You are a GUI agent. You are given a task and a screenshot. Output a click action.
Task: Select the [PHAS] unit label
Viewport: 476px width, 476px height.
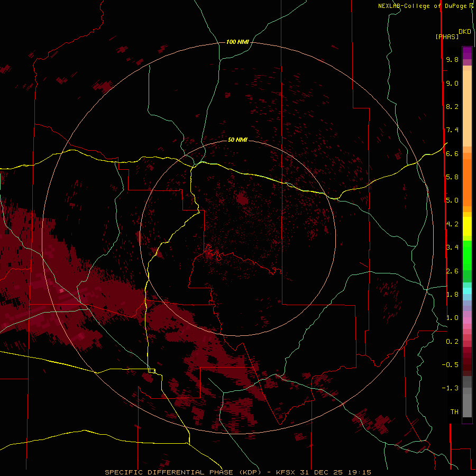click(447, 36)
